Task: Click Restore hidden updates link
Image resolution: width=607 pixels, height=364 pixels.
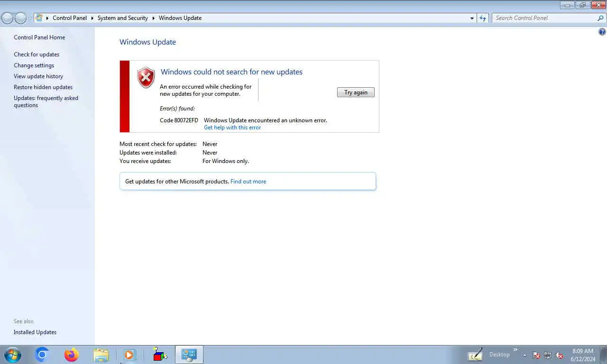Action: (x=43, y=87)
